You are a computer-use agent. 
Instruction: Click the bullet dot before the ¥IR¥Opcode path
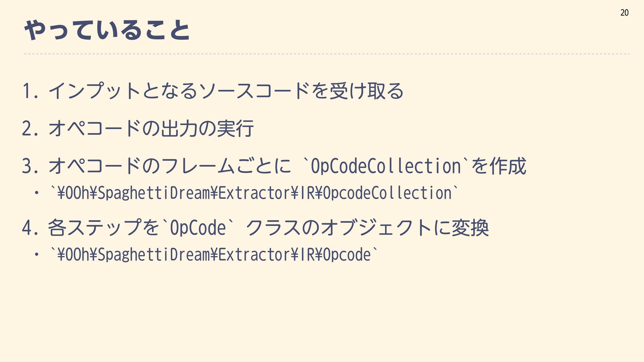pyautogui.click(x=36, y=254)
